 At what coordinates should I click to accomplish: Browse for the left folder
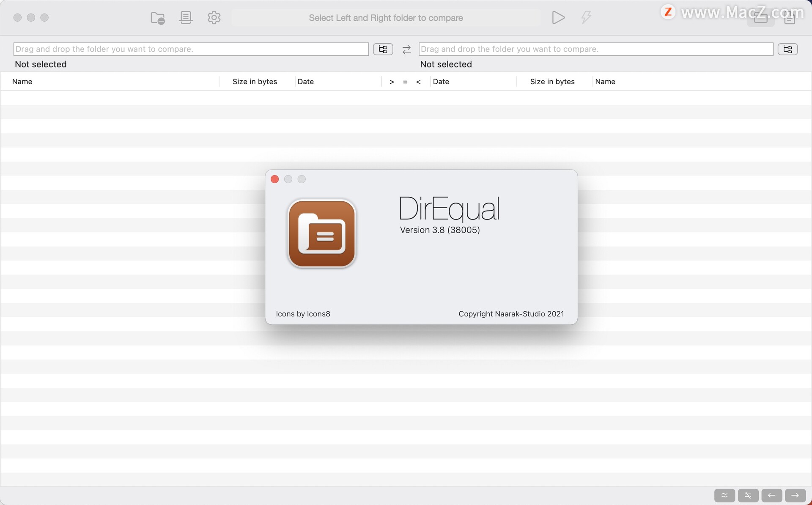(383, 49)
